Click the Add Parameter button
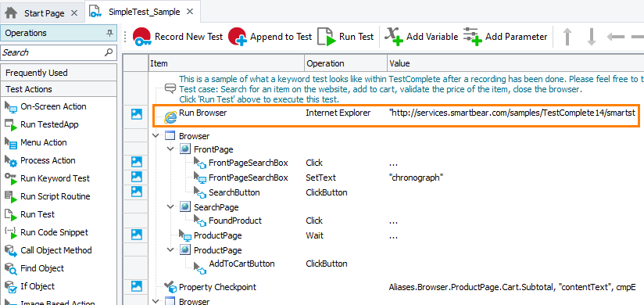Screen dimensions: 644x305 (x=505, y=37)
